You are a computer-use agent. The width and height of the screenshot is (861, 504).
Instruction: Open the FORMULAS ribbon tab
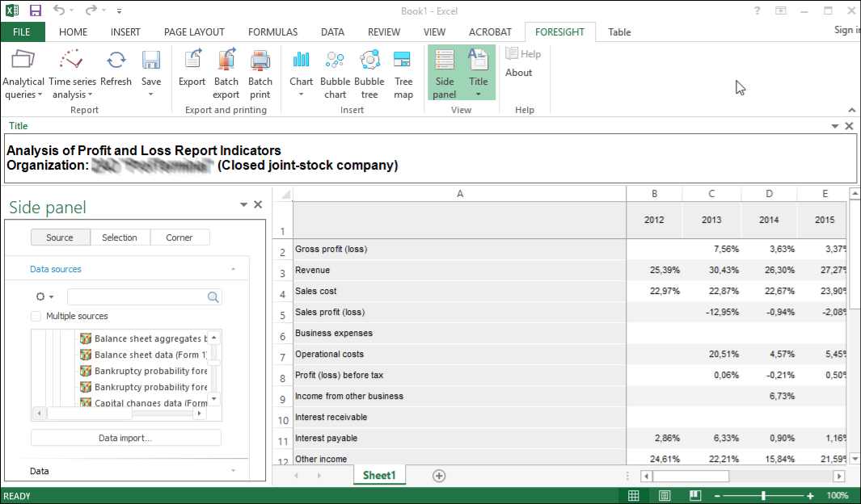pyautogui.click(x=272, y=32)
